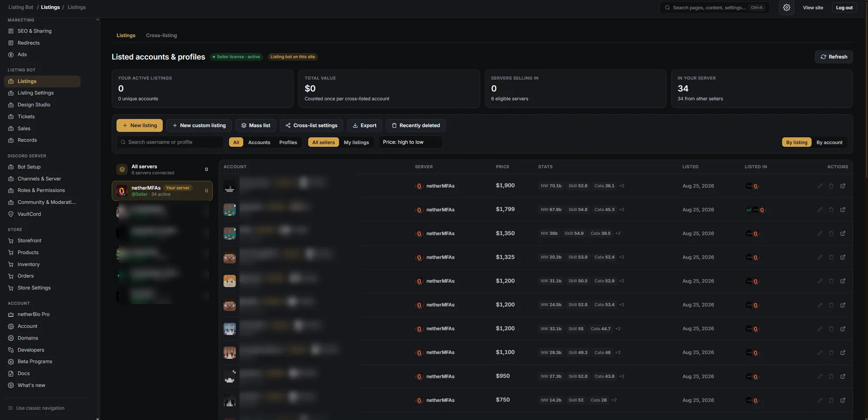The height and width of the screenshot is (420, 868).
Task: Select the By listing view
Action: click(797, 142)
